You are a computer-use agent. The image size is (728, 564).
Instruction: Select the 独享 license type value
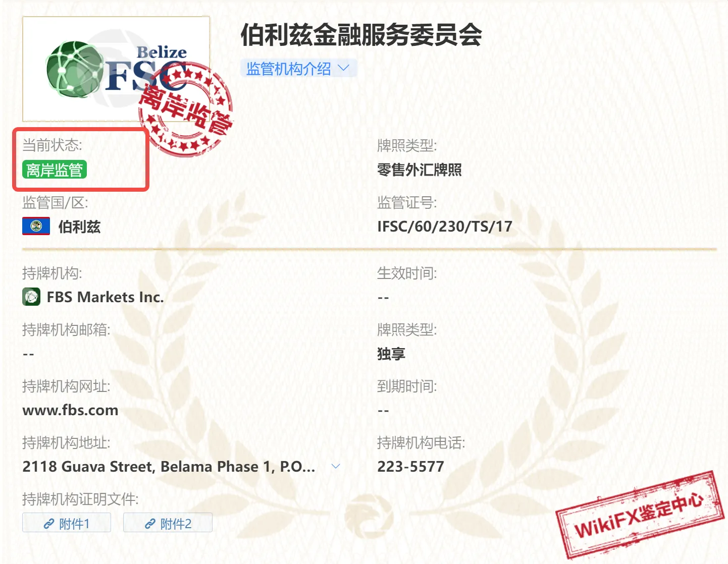tap(391, 354)
